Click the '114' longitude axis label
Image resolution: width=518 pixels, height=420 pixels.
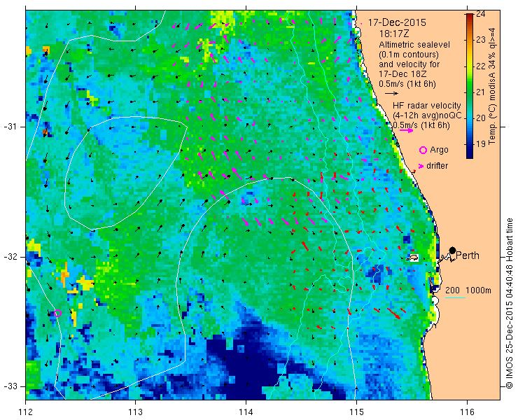coord(246,412)
